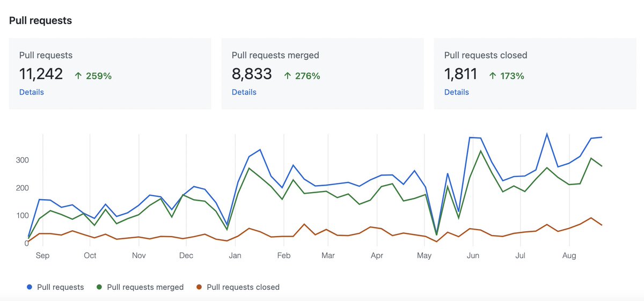Click the Pull requests section heading
This screenshot has height=301, width=644.
pyautogui.click(x=41, y=21)
